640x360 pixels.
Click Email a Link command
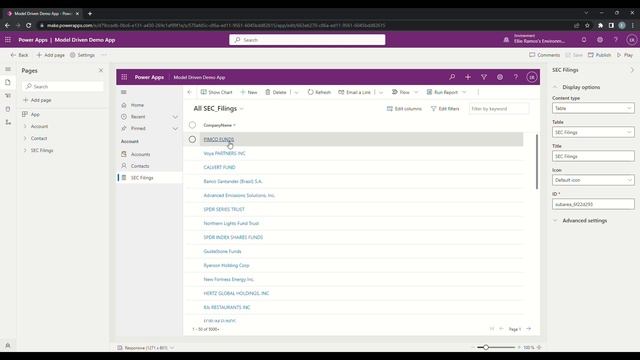point(354,92)
